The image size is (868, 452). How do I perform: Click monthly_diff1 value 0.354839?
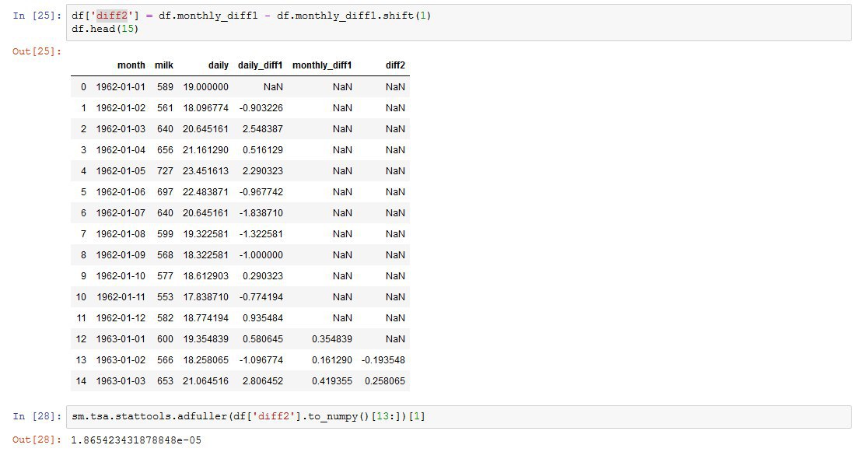point(332,339)
